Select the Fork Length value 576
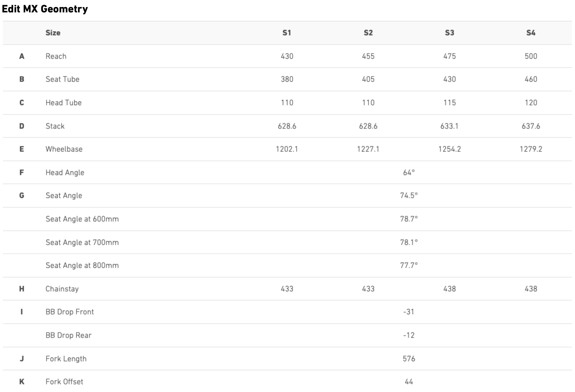 click(x=409, y=359)
